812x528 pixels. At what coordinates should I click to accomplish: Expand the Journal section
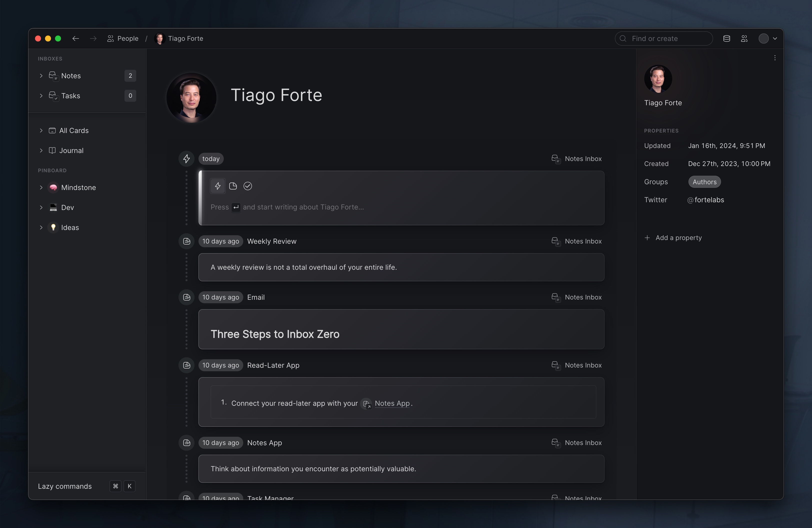(41, 150)
